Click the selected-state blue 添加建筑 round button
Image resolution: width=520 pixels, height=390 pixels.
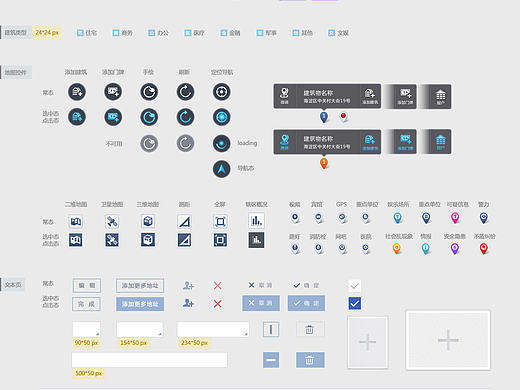(x=77, y=117)
